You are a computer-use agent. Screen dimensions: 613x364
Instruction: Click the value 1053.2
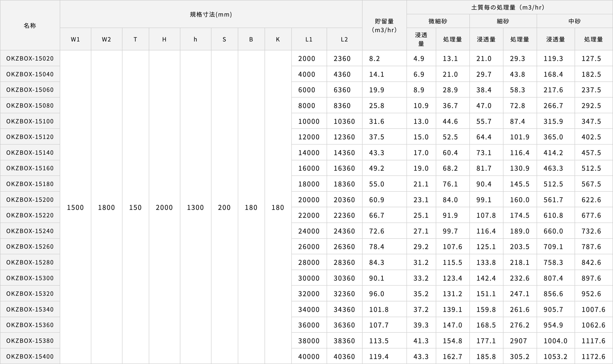coord(555,356)
